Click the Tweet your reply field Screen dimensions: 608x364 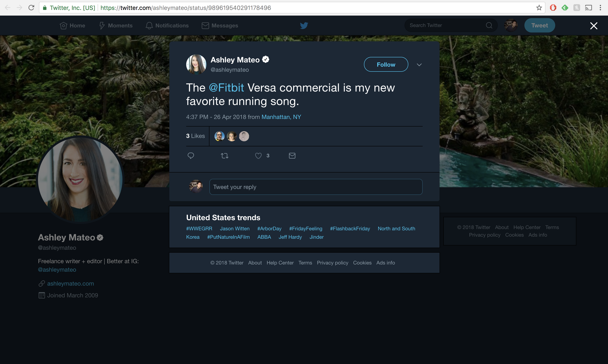(x=316, y=187)
